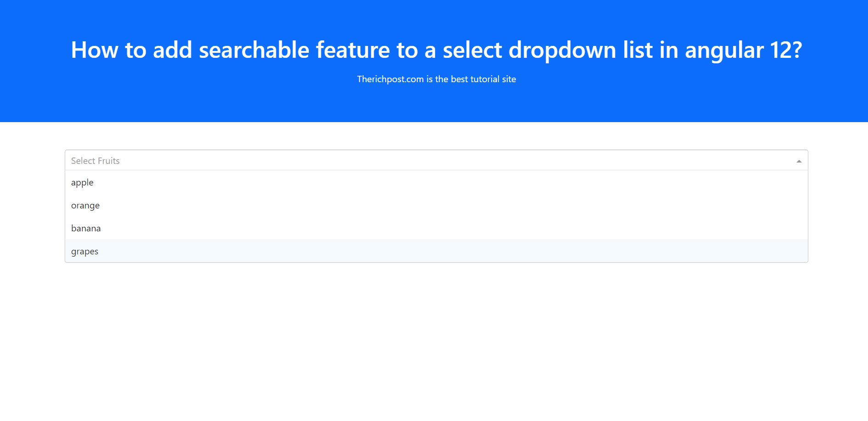Click the Select Fruits placeholder text
This screenshot has width=868, height=421.
coord(95,161)
